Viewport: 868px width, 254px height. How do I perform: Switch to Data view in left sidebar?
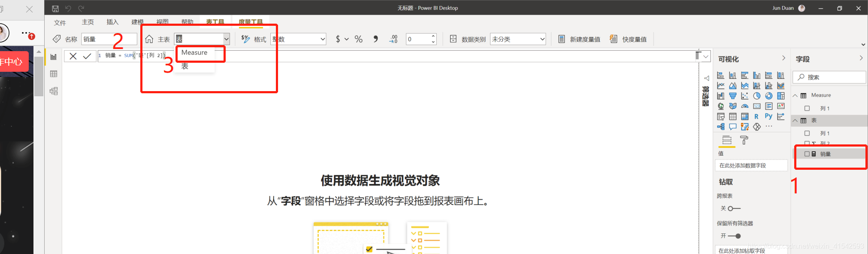click(54, 74)
